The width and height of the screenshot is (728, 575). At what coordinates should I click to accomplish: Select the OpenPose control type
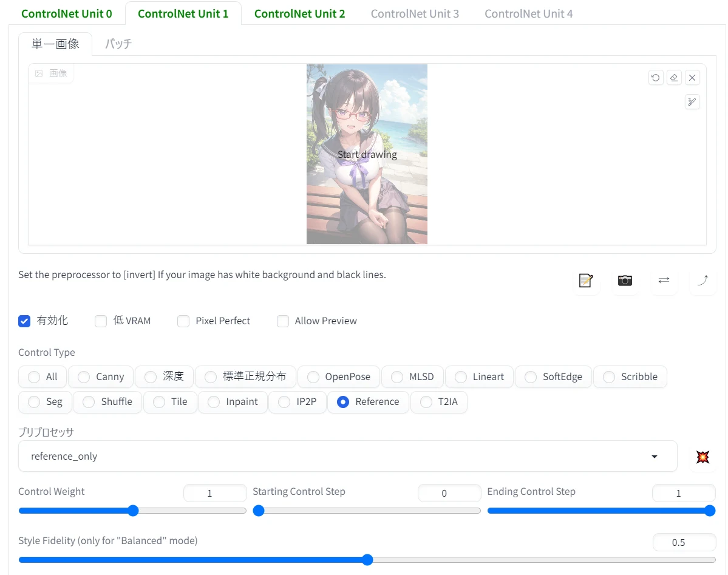(339, 376)
